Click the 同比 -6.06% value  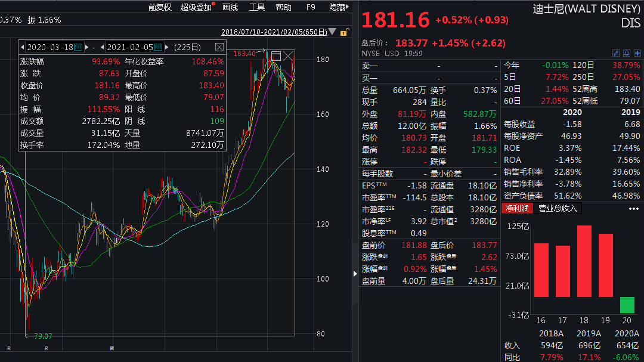626,357
